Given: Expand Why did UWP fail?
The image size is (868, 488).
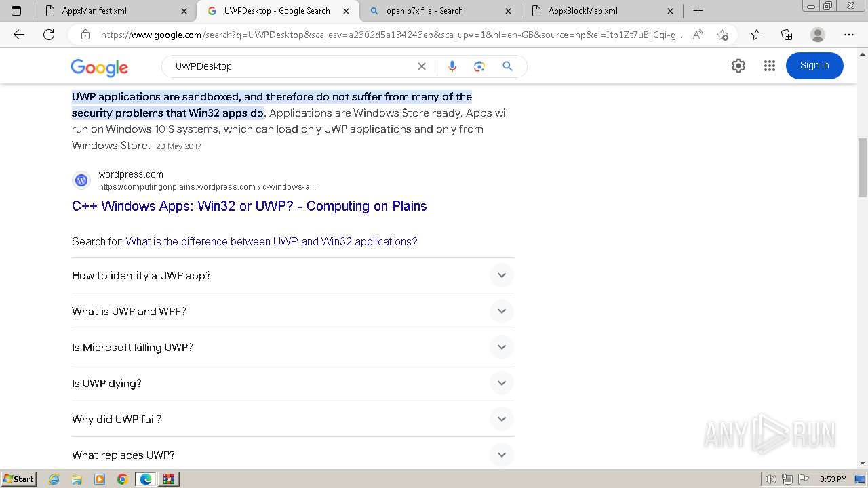Looking at the screenshot, I should tap(293, 419).
